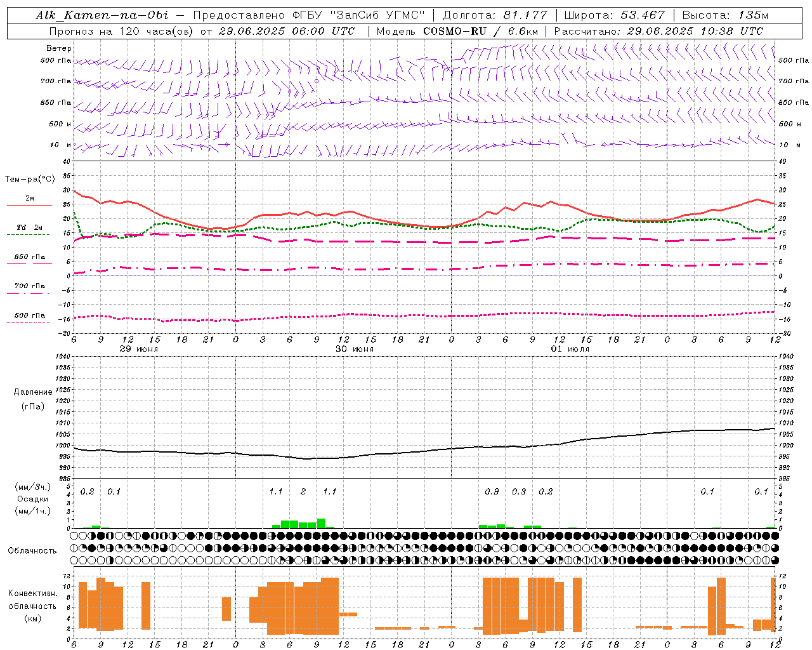Click the (мм/3ч.) precipitation unit label
812x650 pixels.
(33, 487)
